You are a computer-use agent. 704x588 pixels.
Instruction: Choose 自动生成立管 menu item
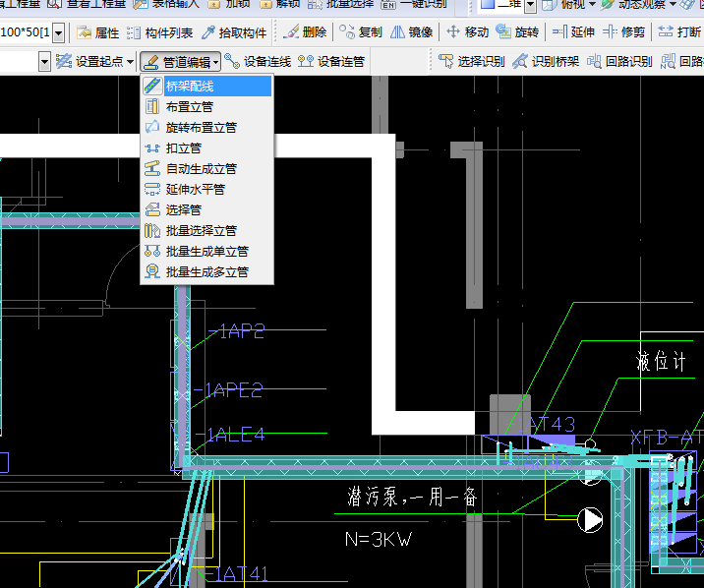pyautogui.click(x=207, y=169)
